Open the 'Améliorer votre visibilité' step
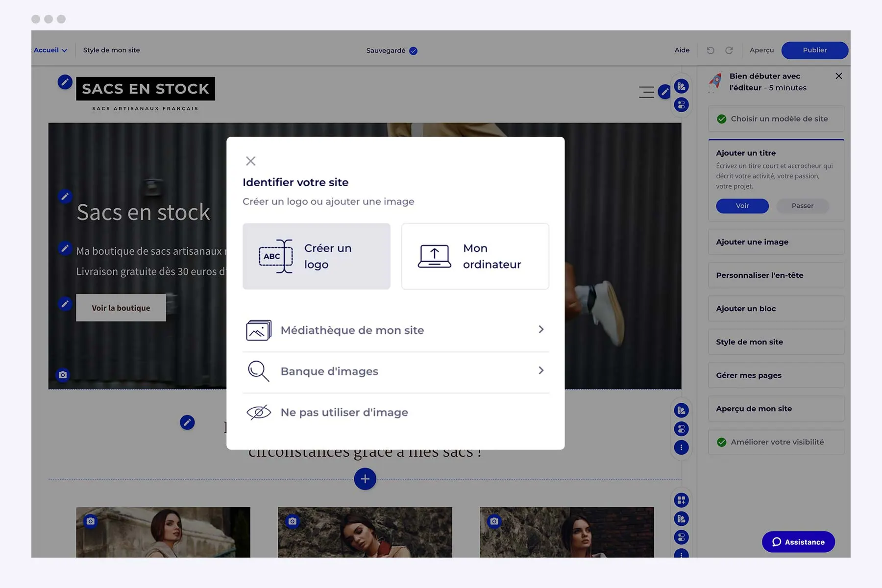 [776, 441]
